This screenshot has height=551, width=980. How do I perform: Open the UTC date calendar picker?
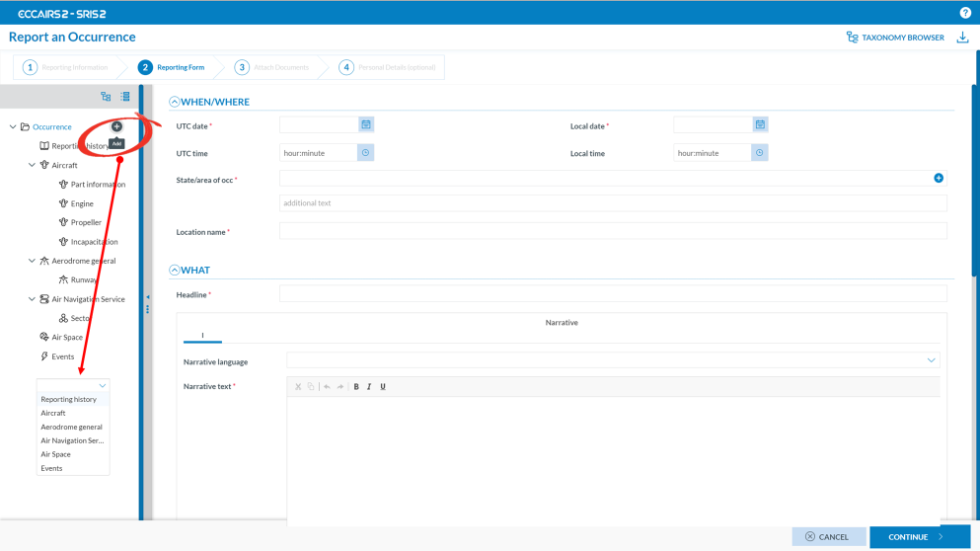click(x=366, y=125)
